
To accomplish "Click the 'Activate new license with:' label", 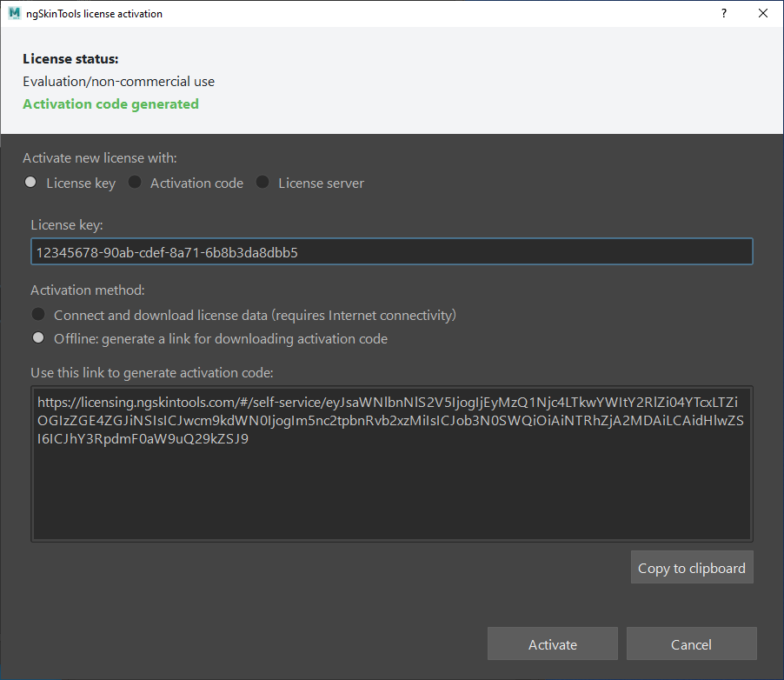I will [99, 158].
